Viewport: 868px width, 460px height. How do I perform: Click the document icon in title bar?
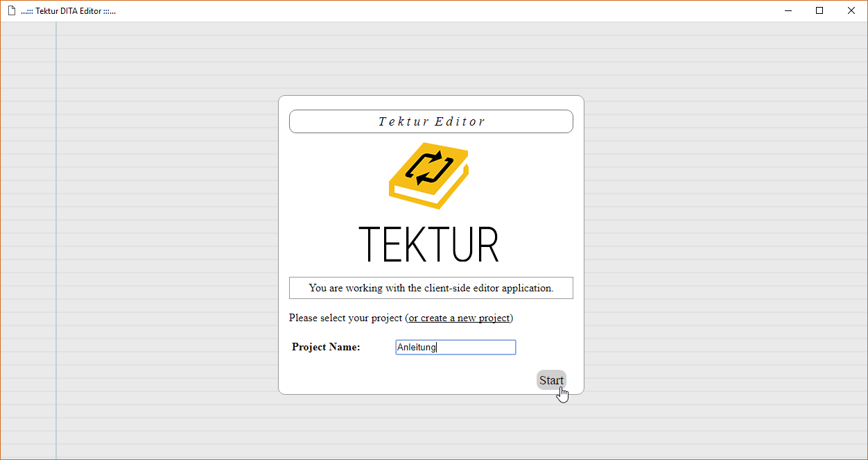(11, 10)
